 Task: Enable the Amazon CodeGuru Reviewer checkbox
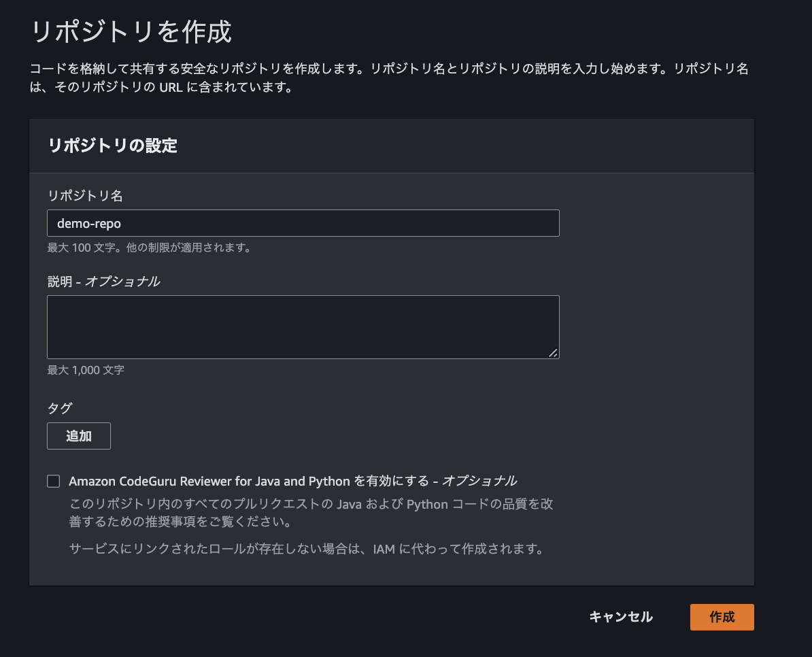point(53,482)
